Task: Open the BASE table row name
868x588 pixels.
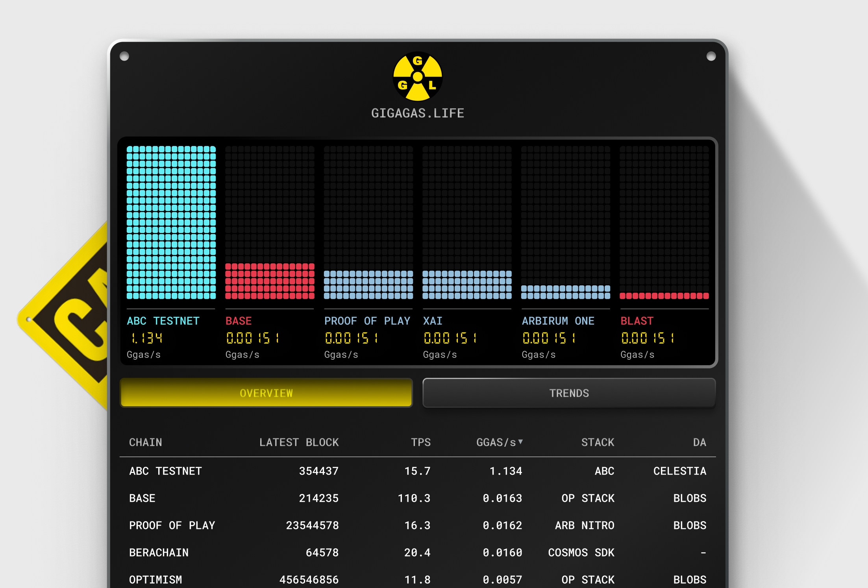Action: (x=142, y=498)
